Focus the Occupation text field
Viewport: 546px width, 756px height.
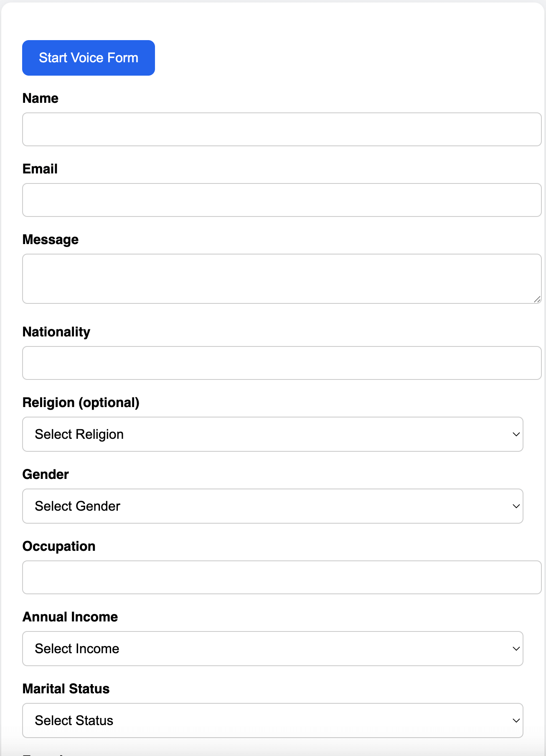(282, 577)
